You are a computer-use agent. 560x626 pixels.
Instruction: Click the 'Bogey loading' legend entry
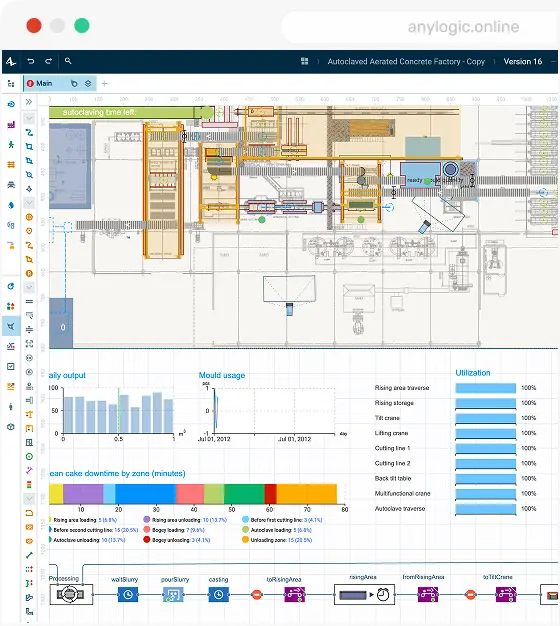174,530
